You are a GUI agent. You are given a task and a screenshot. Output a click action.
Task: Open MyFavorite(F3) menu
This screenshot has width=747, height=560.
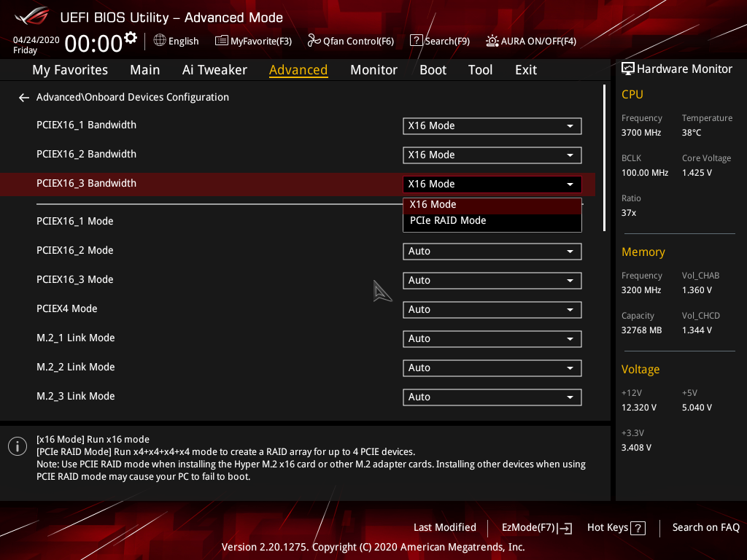(253, 41)
